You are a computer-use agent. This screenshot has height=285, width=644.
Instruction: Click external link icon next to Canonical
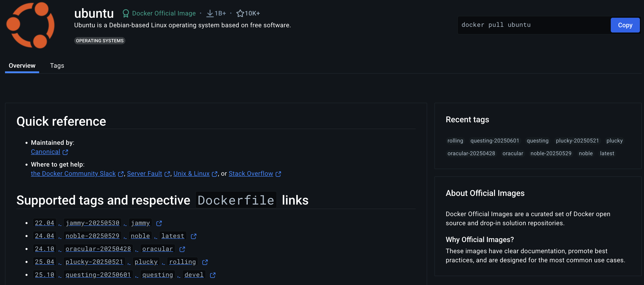click(x=65, y=152)
